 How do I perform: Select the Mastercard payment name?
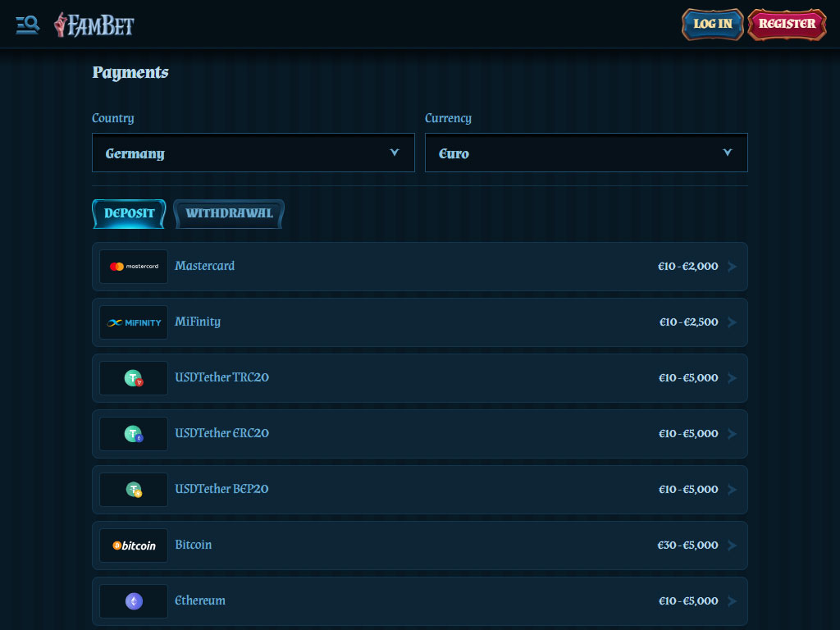pos(204,266)
